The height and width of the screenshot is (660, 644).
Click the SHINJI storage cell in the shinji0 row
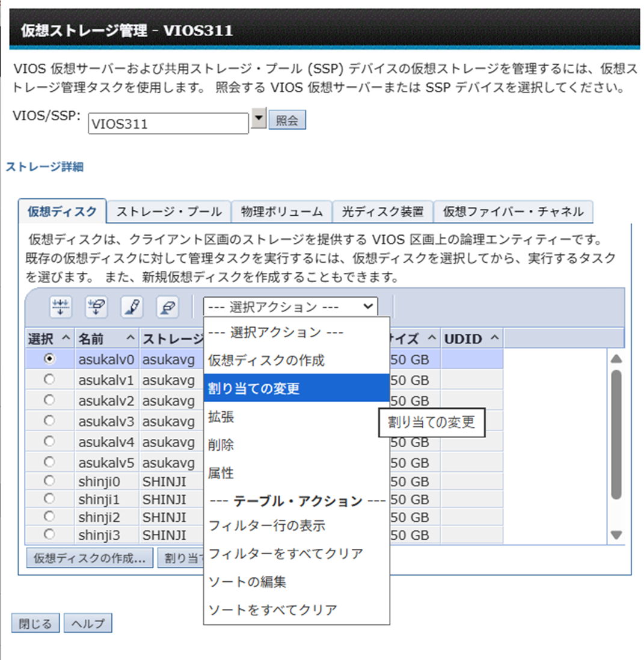[x=171, y=481]
